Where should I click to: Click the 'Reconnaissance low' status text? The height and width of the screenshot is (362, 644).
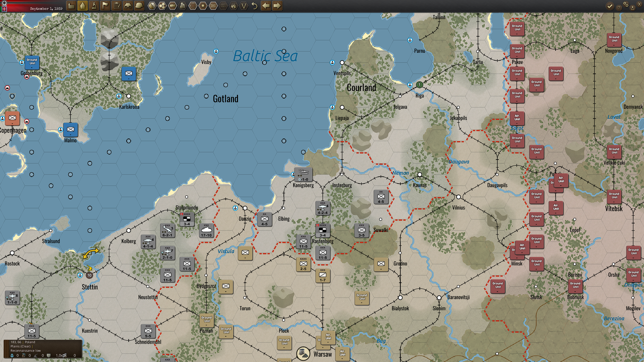[x=25, y=351]
